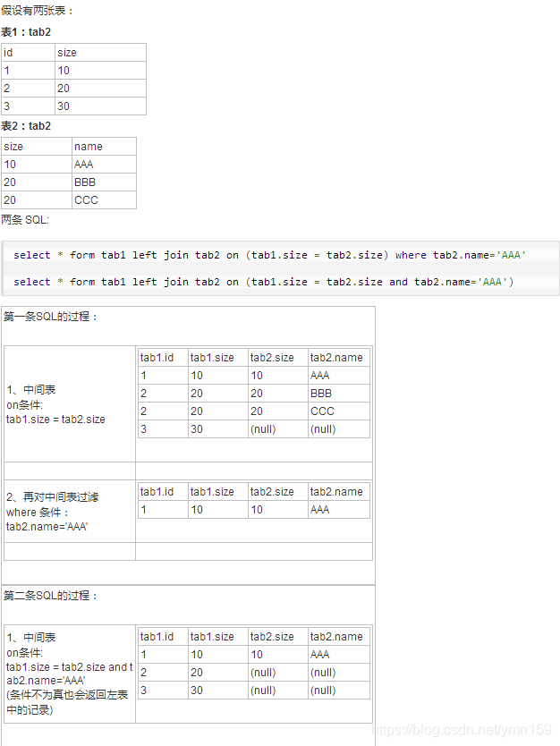Click 'tab2.size' header in second SQL result table

tap(278, 637)
